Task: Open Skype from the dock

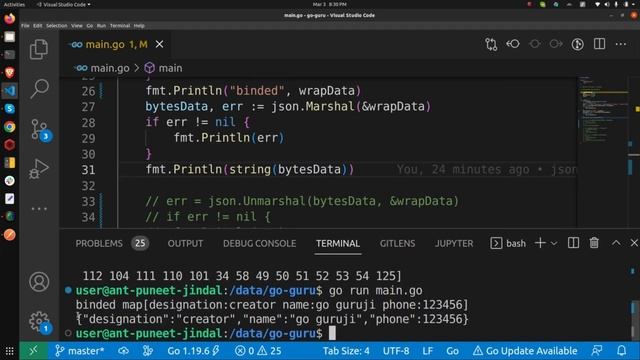Action: [x=9, y=109]
